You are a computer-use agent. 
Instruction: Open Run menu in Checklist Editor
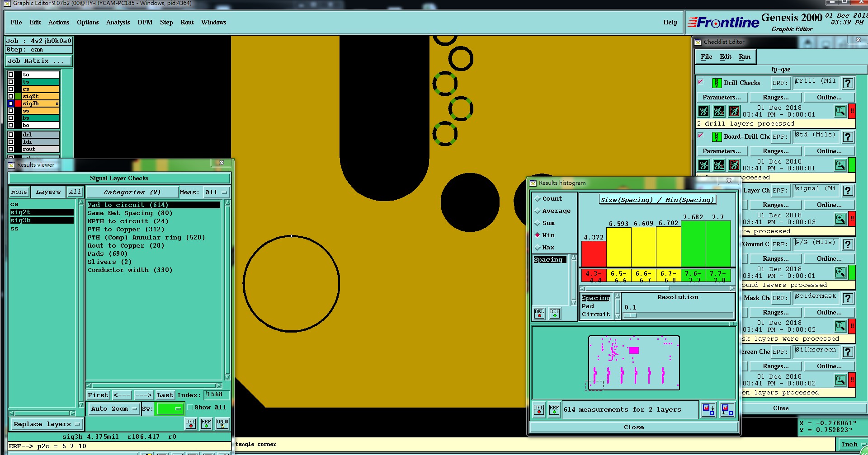click(745, 57)
